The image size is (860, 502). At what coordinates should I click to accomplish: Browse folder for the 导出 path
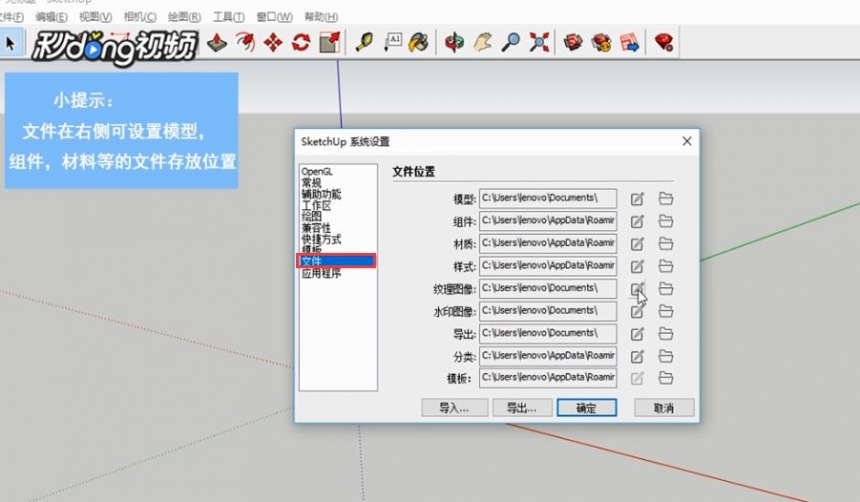[x=666, y=334]
